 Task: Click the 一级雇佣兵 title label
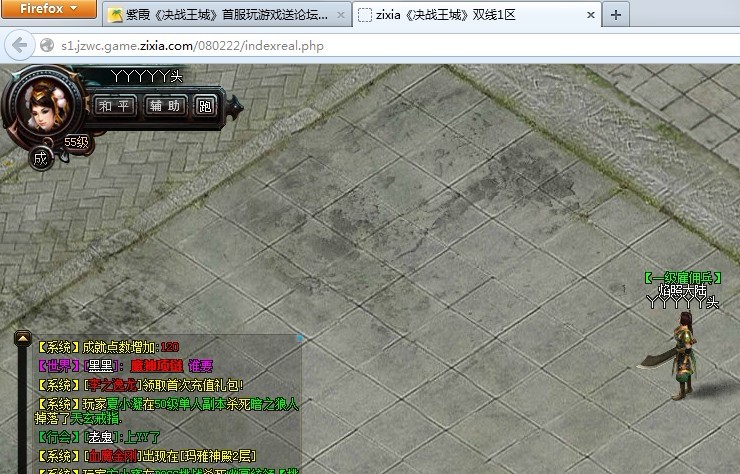tap(683, 278)
